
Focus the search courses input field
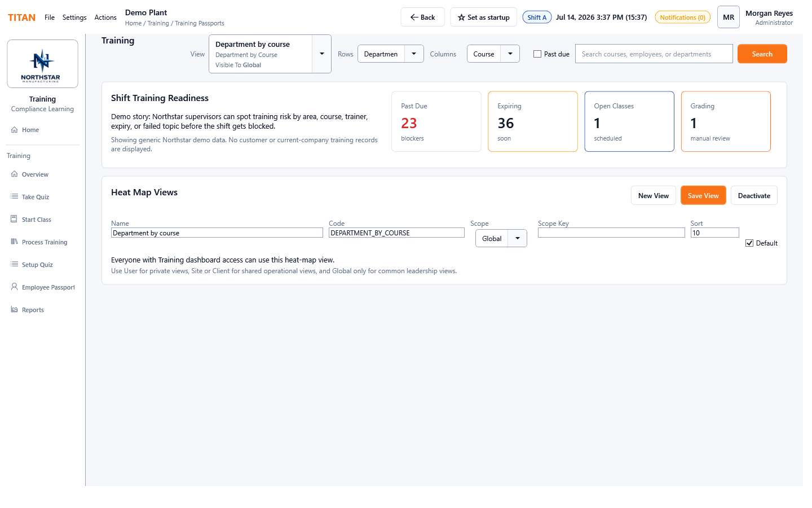click(x=654, y=54)
